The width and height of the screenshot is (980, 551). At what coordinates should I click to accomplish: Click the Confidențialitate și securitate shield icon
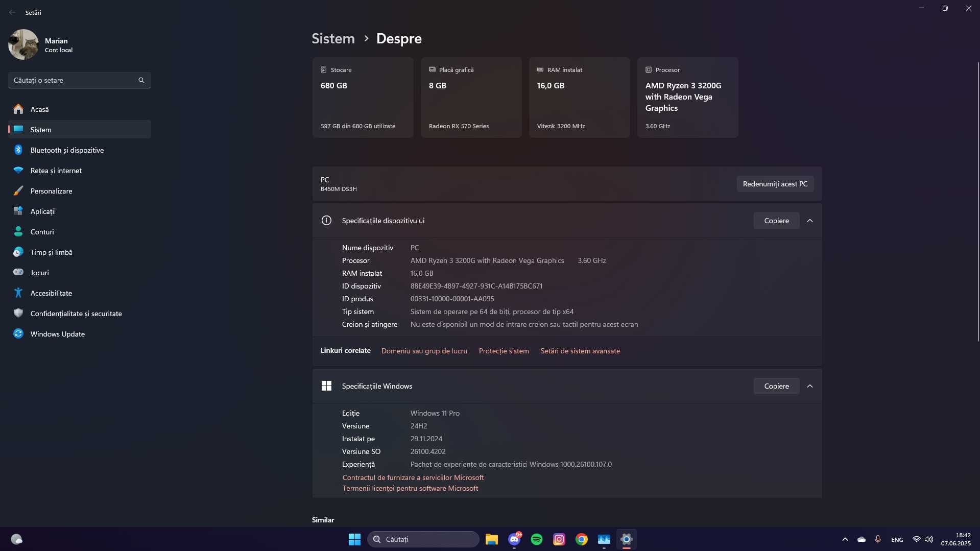coord(18,313)
